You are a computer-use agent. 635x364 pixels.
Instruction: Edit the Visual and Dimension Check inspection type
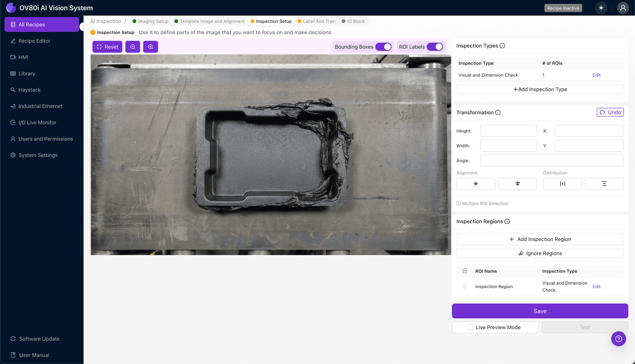point(596,75)
